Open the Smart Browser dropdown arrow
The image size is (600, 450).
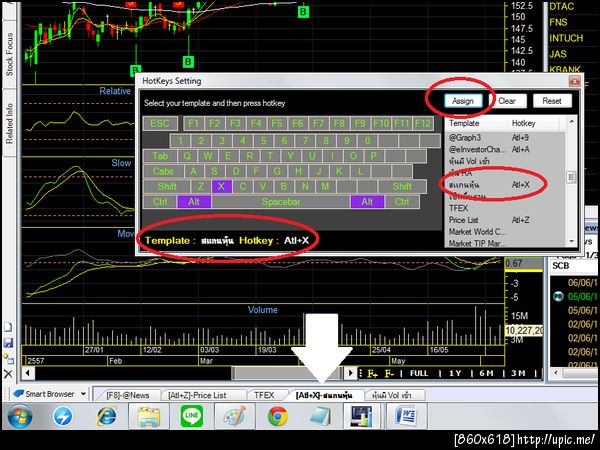[83, 394]
